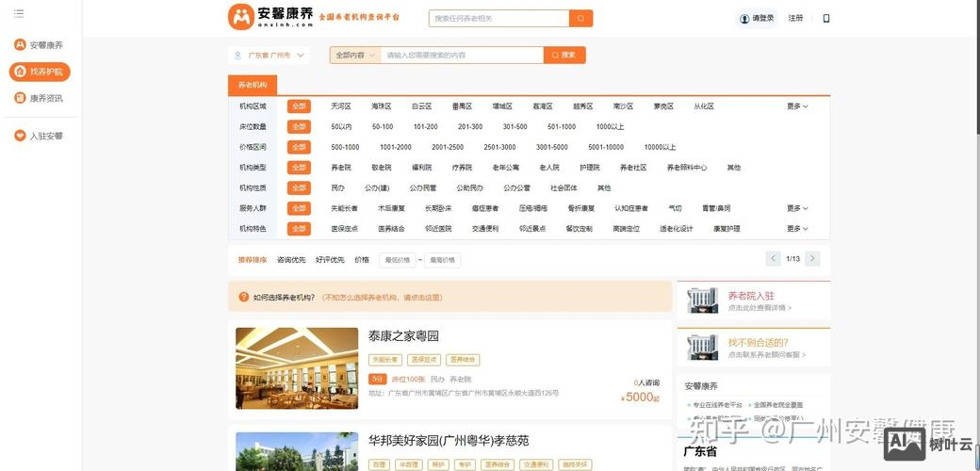The image size is (980, 471).
Task: Filter by 天河区 district
Action: [x=340, y=106]
